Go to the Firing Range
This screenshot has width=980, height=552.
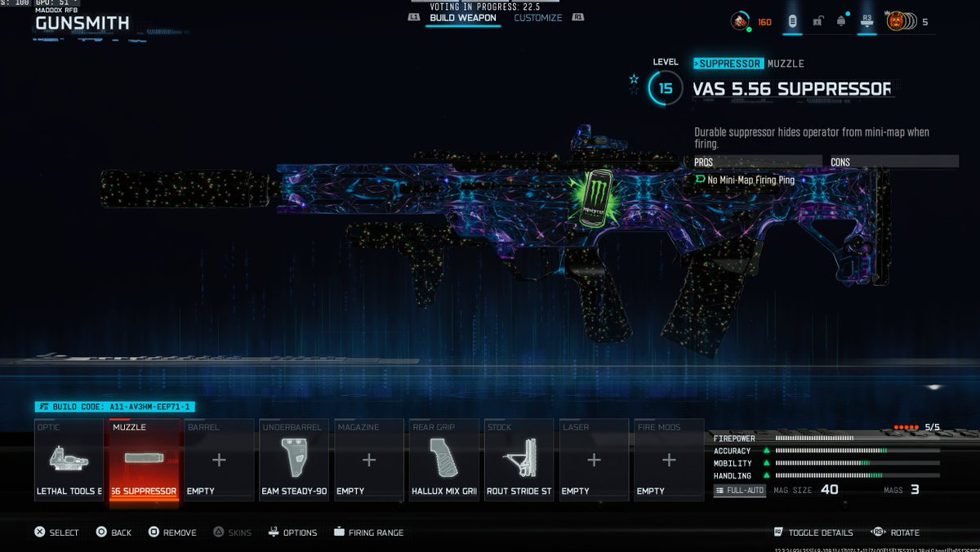click(x=368, y=532)
